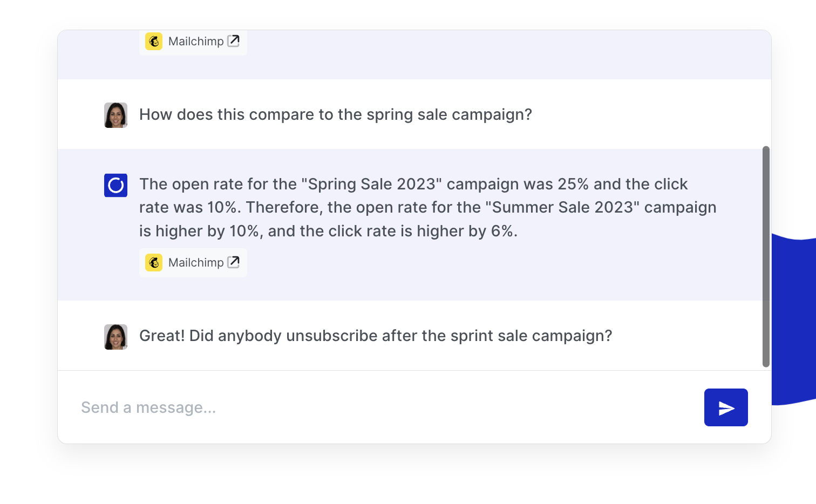Screen dimensions: 816x504
Task: Focus the "Send a message..." input field
Action: 378,407
